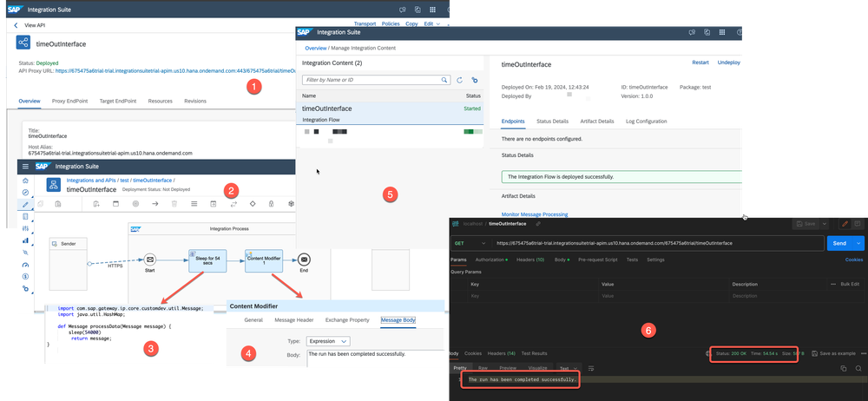Click the search icon in the Postman response pane
The height and width of the screenshot is (401, 868).
[859, 369]
